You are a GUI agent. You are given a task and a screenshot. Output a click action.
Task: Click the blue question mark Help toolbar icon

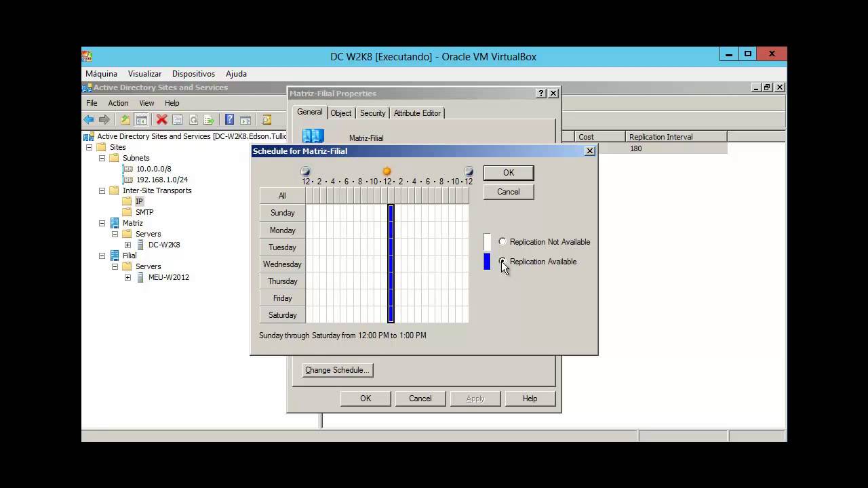[229, 119]
